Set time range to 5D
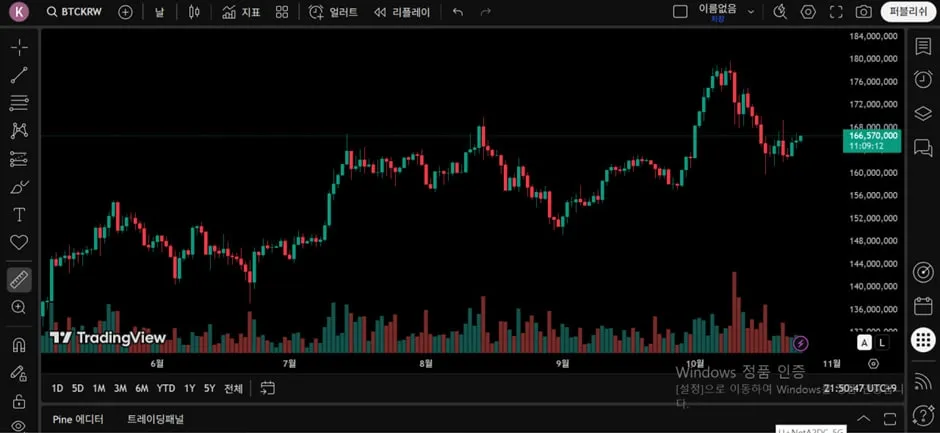 pos(78,389)
